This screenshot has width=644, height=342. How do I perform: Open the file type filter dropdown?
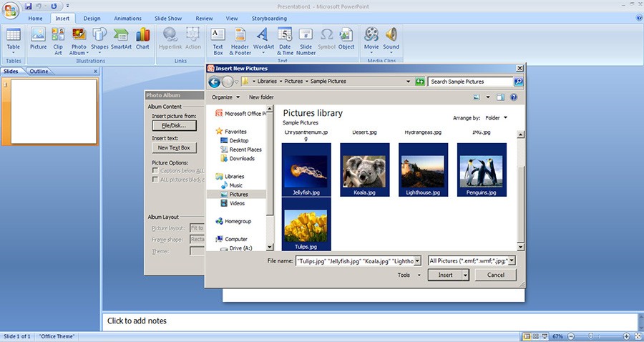pyautogui.click(x=472, y=261)
